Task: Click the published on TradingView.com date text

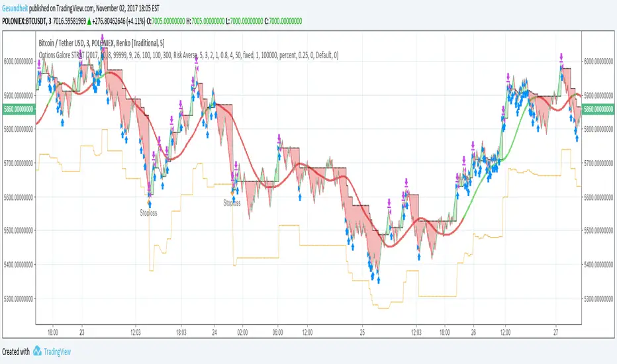Action: click(x=94, y=8)
